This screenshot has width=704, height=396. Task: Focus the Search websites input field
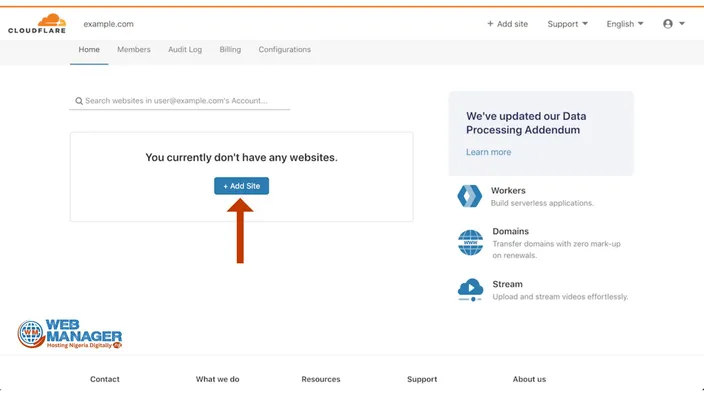click(x=180, y=101)
